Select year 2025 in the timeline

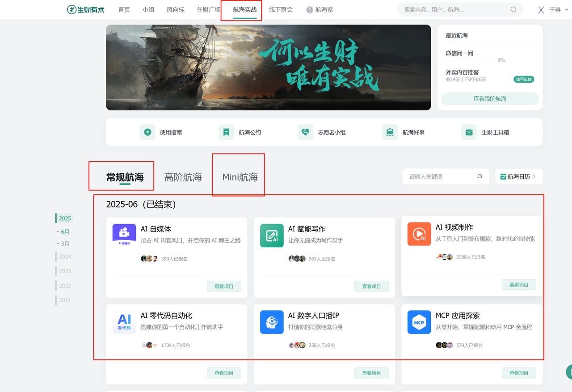[65, 218]
